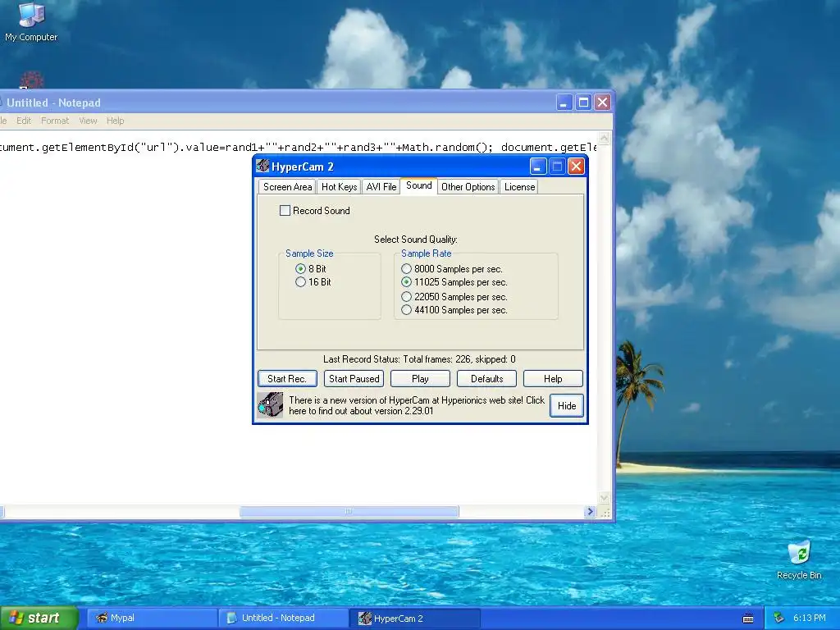This screenshot has width=840, height=630.
Task: Close the Untitled - Notepad window
Action: click(603, 103)
